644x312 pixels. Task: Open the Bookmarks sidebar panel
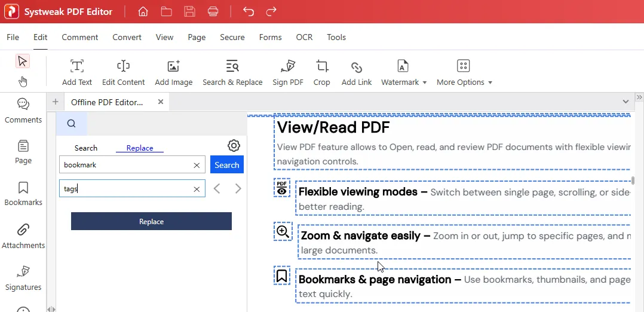click(x=23, y=194)
